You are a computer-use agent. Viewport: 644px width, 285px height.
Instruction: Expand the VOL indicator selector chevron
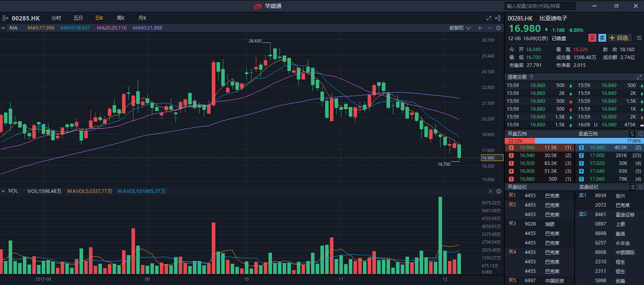click(3, 191)
